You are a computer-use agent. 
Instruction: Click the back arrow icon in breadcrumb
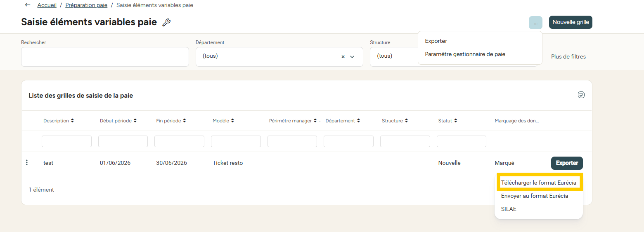click(x=28, y=5)
